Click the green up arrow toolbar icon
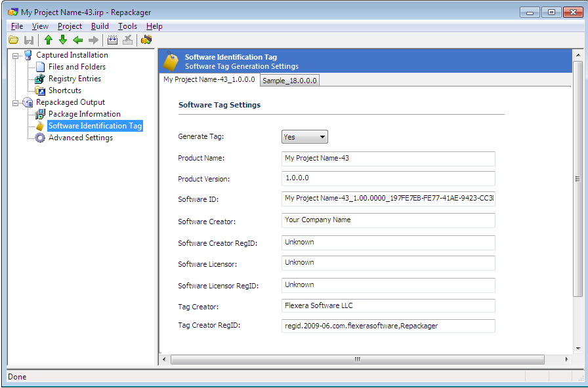 (x=49, y=40)
